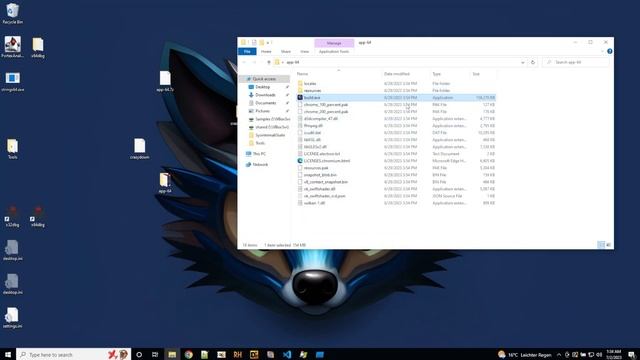
Task: Click the Manage contextual tab
Action: click(x=334, y=43)
